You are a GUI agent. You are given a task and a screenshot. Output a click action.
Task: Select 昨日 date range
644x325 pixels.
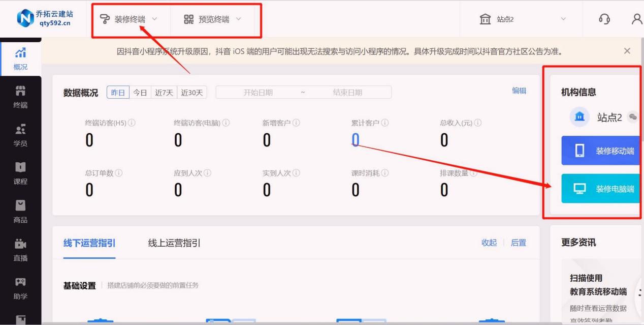(118, 93)
